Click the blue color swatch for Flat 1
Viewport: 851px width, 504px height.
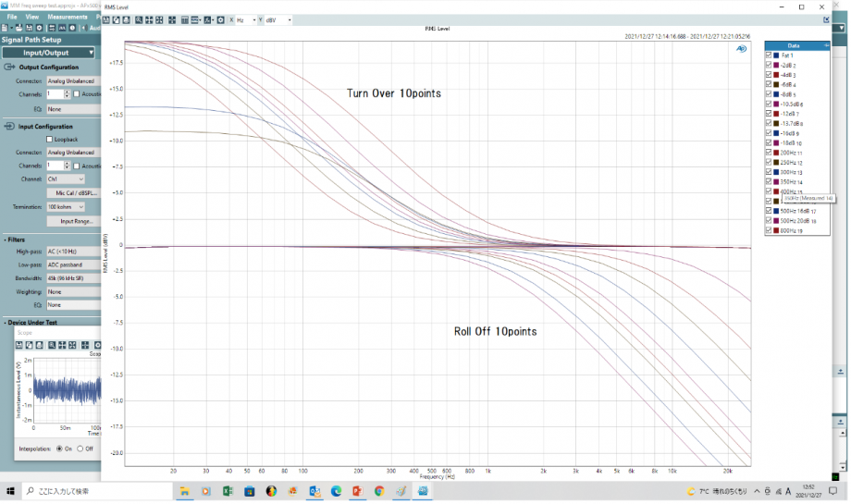(776, 55)
